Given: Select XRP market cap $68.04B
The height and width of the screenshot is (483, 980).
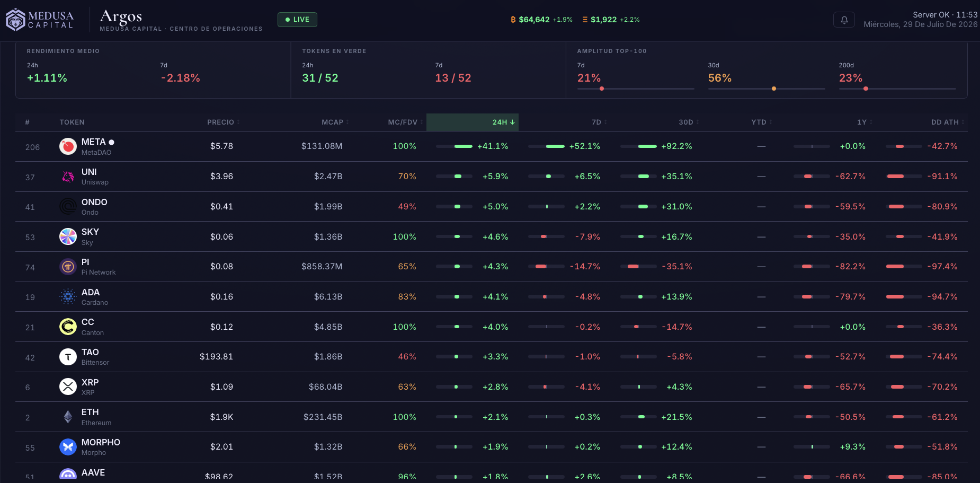Looking at the screenshot, I should (325, 387).
